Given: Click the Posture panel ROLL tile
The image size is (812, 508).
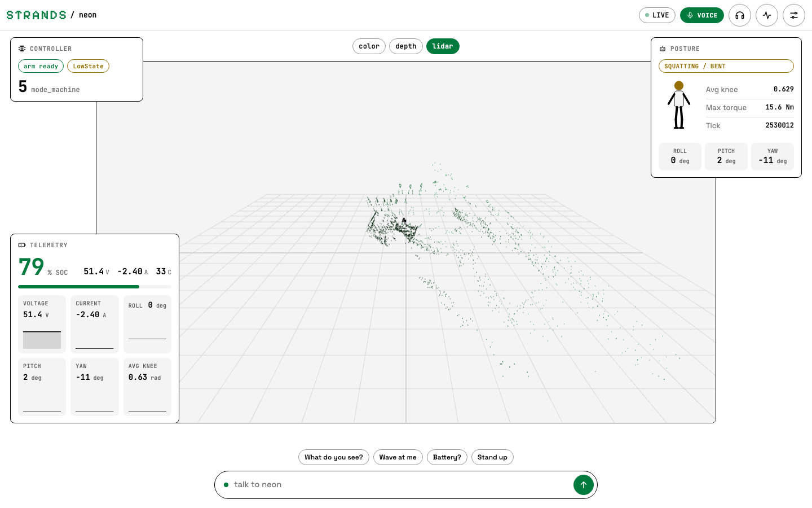Looking at the screenshot, I should tap(680, 156).
